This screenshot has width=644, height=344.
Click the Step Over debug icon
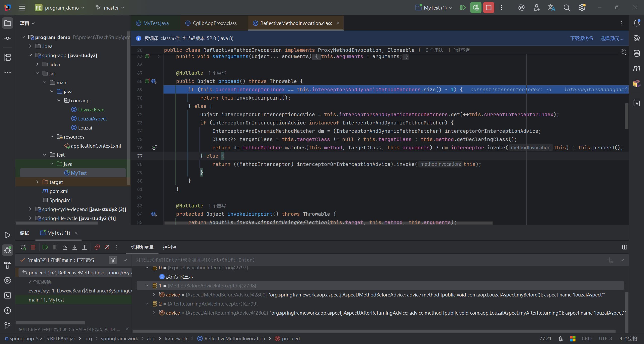(x=65, y=247)
